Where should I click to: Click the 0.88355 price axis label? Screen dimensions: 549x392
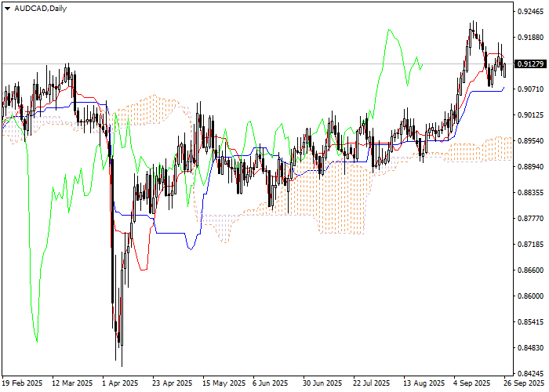point(530,193)
